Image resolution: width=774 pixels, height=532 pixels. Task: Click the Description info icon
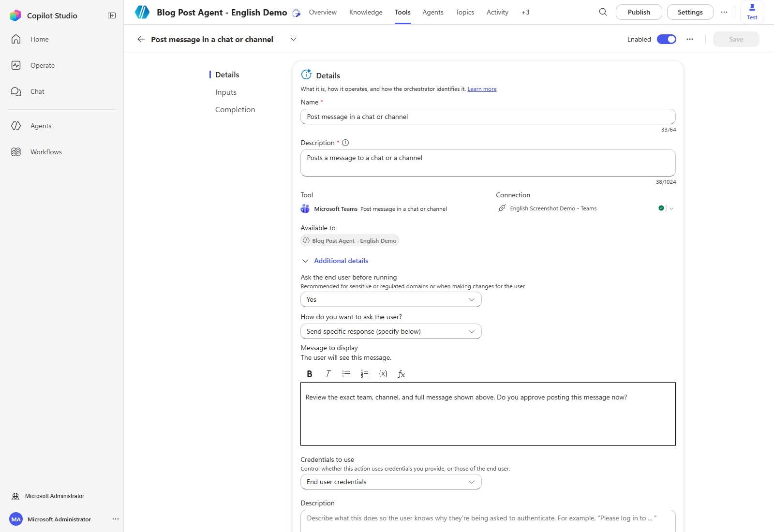coord(345,143)
